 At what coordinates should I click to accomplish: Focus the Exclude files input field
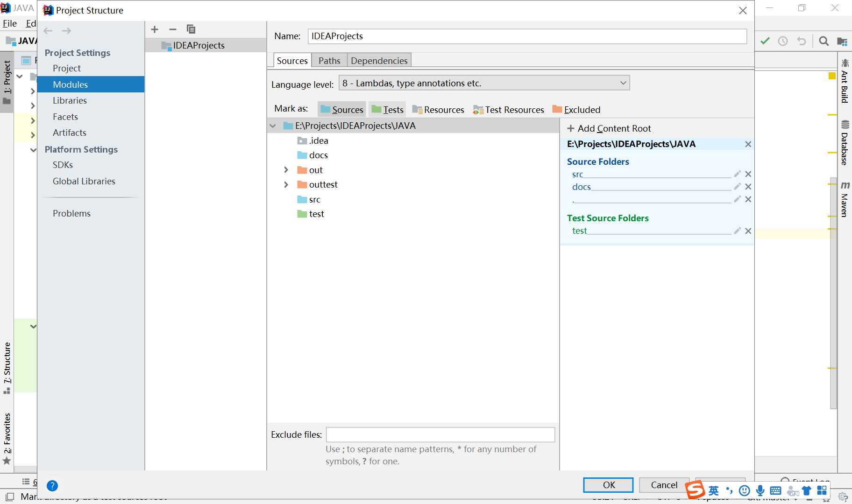[x=440, y=434]
